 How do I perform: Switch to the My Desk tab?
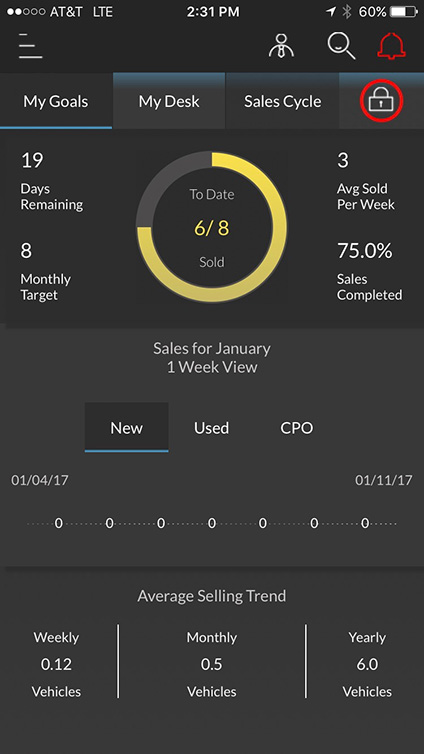click(169, 101)
